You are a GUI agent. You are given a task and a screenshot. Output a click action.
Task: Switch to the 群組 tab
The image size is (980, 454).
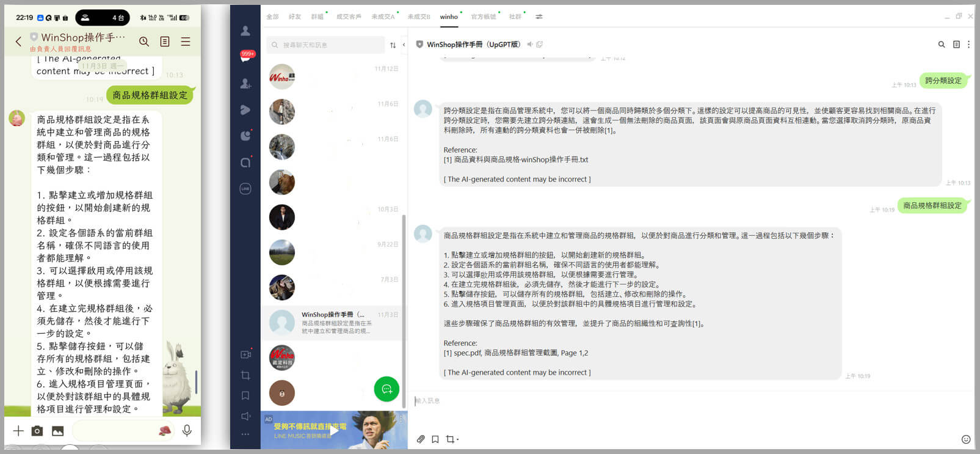(x=317, y=17)
